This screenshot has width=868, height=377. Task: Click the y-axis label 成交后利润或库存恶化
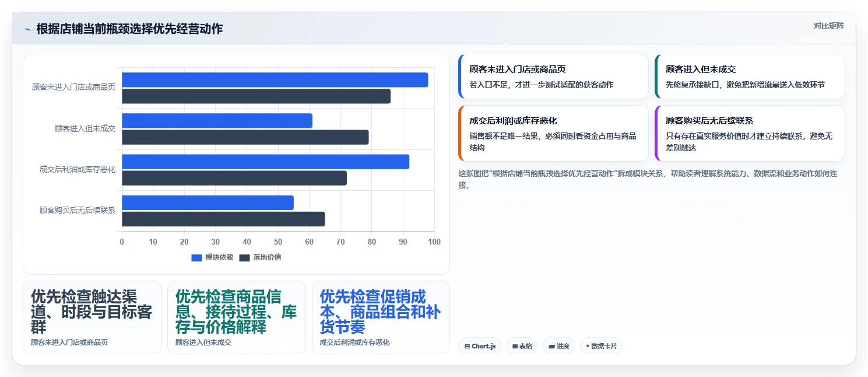78,169
